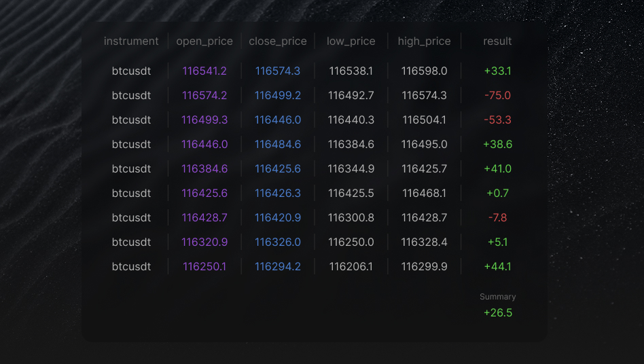Click the open_price column header
This screenshot has width=644, height=364.
point(204,41)
